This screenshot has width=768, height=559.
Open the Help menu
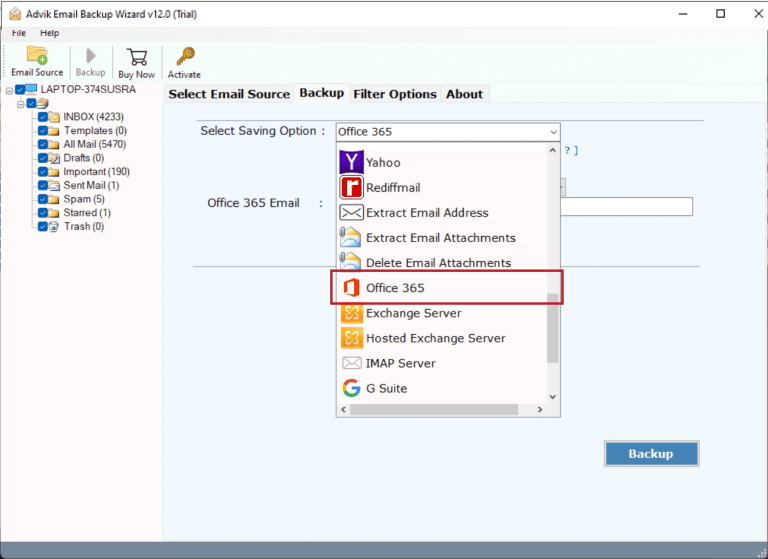point(49,33)
